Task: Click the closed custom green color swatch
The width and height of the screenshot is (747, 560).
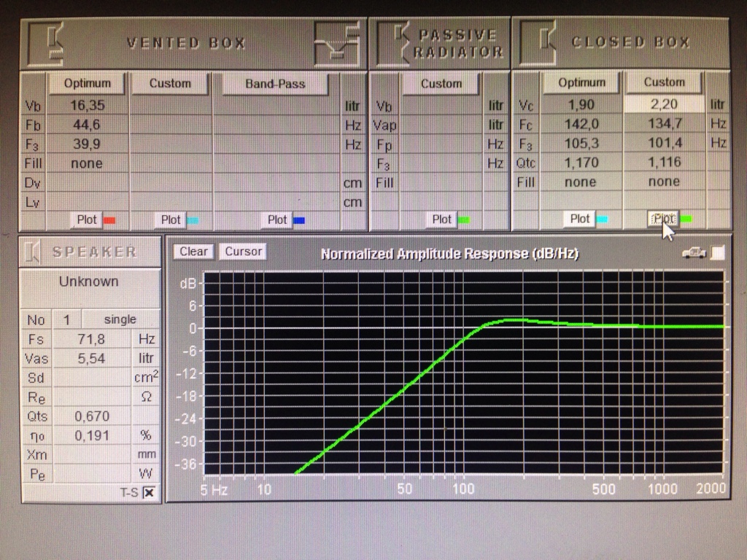Action: pos(686,219)
